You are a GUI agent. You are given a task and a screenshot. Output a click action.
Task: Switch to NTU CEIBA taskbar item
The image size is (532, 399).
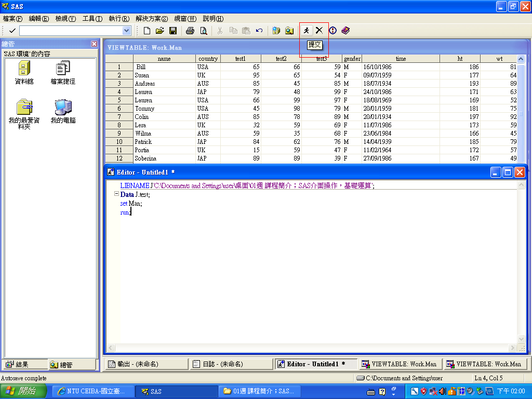(x=94, y=391)
